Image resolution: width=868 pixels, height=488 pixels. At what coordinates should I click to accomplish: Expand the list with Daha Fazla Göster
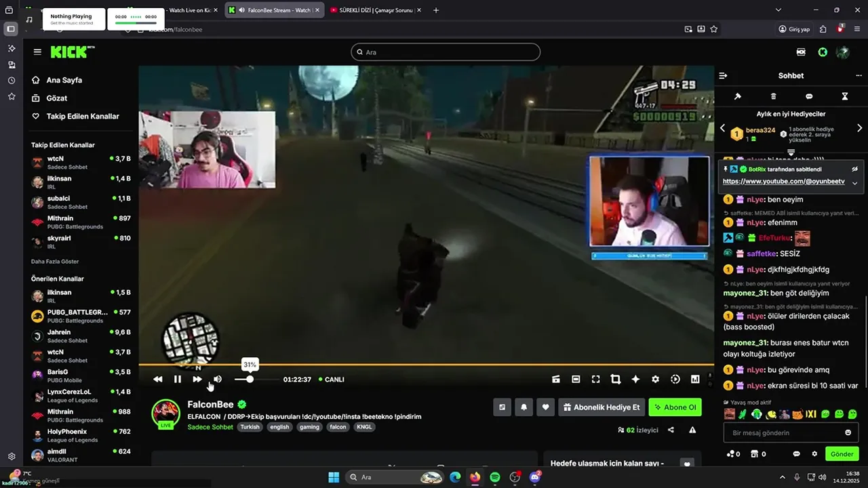pos(55,262)
